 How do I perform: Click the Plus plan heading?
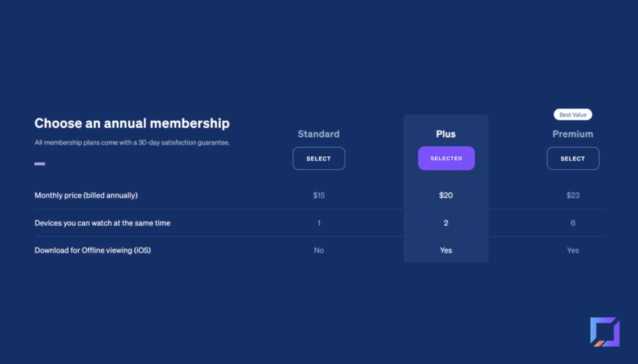[x=446, y=134]
